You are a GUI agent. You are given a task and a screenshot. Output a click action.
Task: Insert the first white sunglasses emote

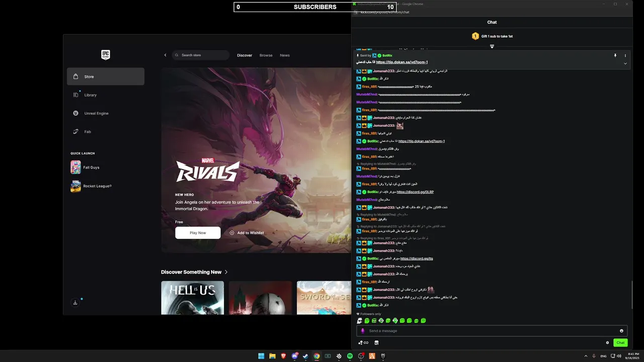pyautogui.click(x=360, y=321)
